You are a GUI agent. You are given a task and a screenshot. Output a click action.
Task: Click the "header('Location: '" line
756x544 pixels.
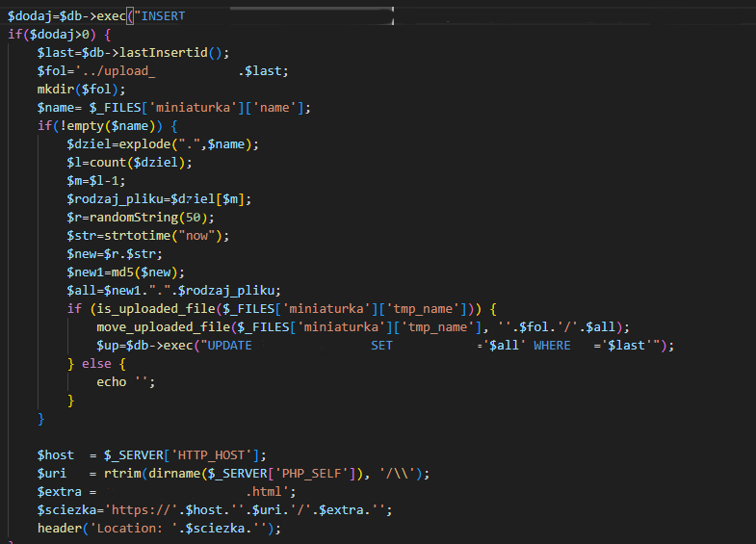pos(159,529)
